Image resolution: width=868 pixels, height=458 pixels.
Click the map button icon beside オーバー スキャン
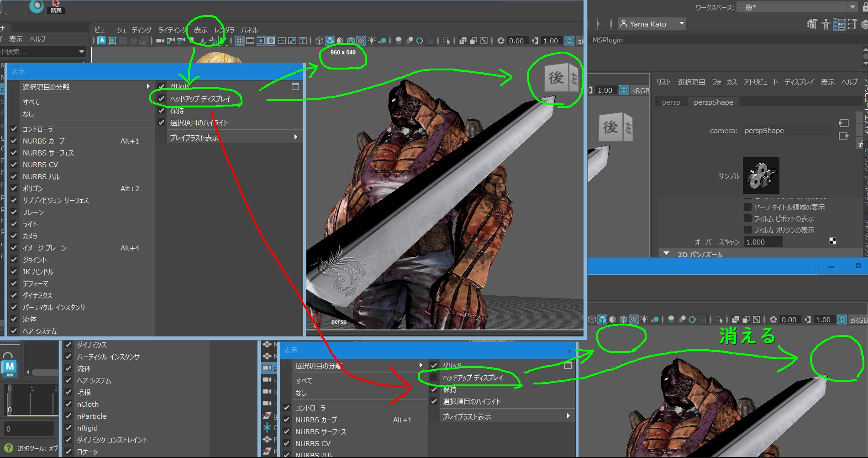833,241
